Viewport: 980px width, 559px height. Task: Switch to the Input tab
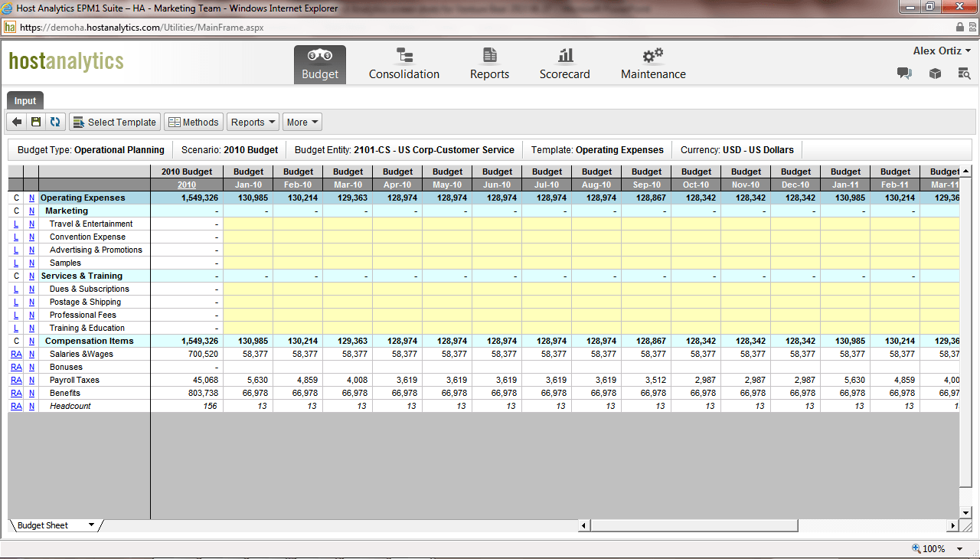click(24, 100)
